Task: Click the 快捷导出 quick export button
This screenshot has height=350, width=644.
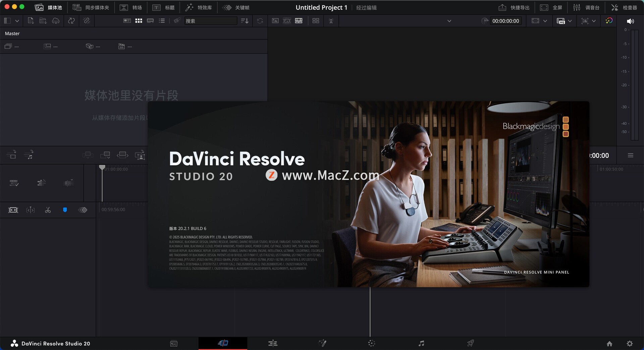Action: [x=514, y=7]
